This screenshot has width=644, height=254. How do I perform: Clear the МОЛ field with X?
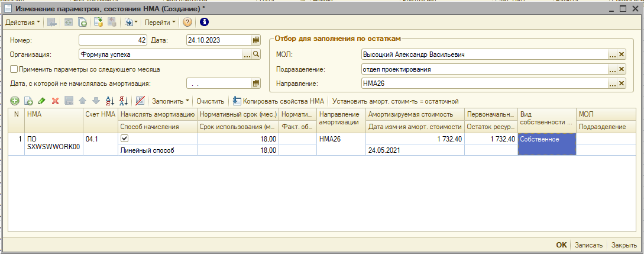pos(621,54)
